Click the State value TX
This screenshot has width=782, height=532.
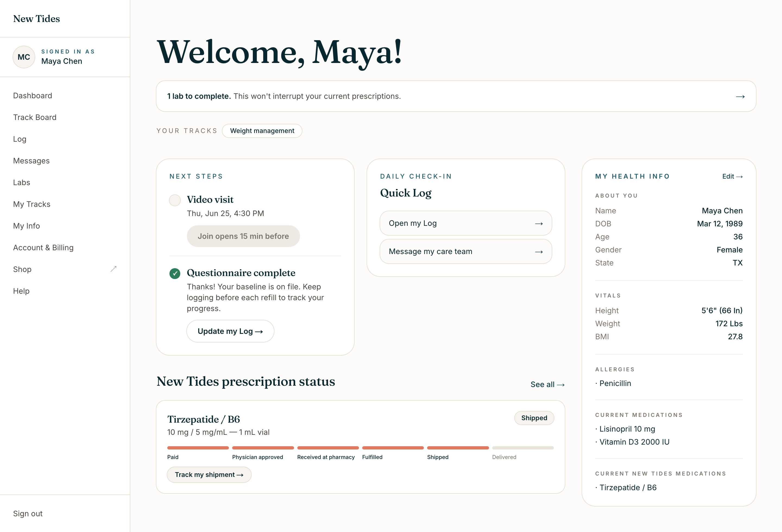(x=737, y=263)
